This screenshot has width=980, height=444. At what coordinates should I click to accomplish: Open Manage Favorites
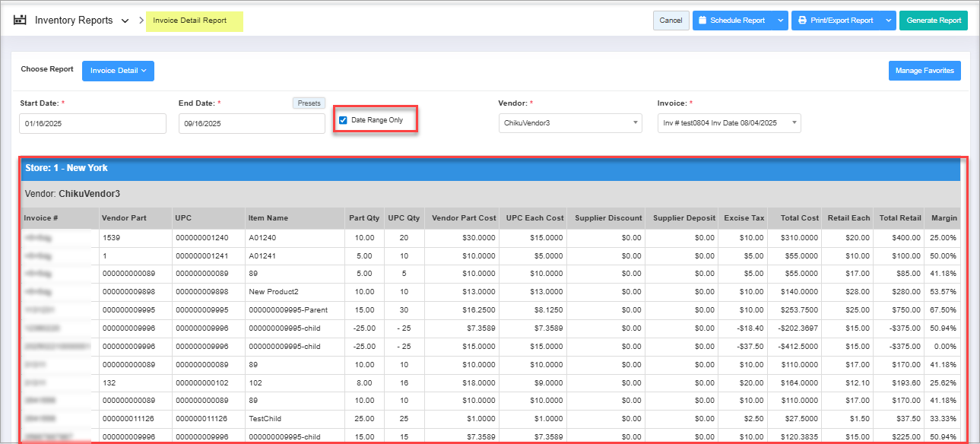tap(924, 71)
